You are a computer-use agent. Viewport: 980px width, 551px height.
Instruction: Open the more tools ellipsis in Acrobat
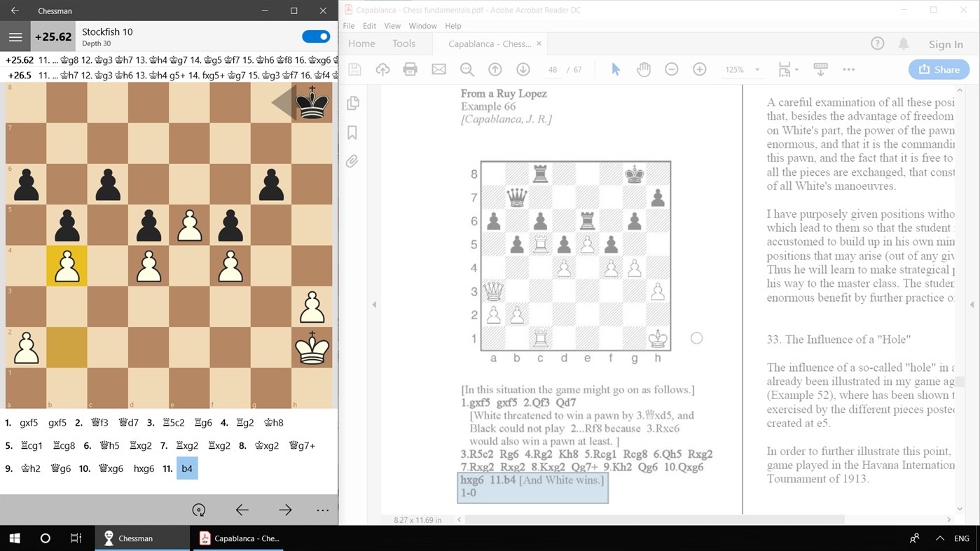point(849,69)
